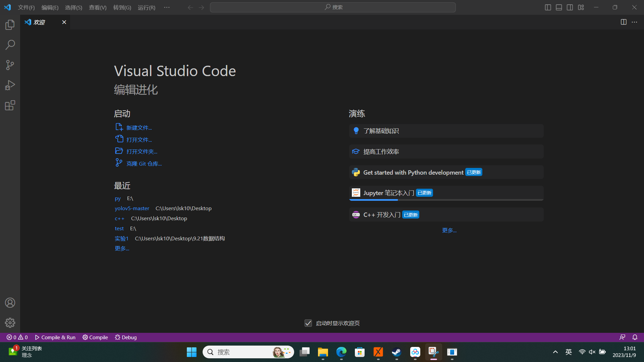Screen dimensions: 644x362
Task: Uncheck 启动时显示欢迎页 checkbox
Action: 308,323
